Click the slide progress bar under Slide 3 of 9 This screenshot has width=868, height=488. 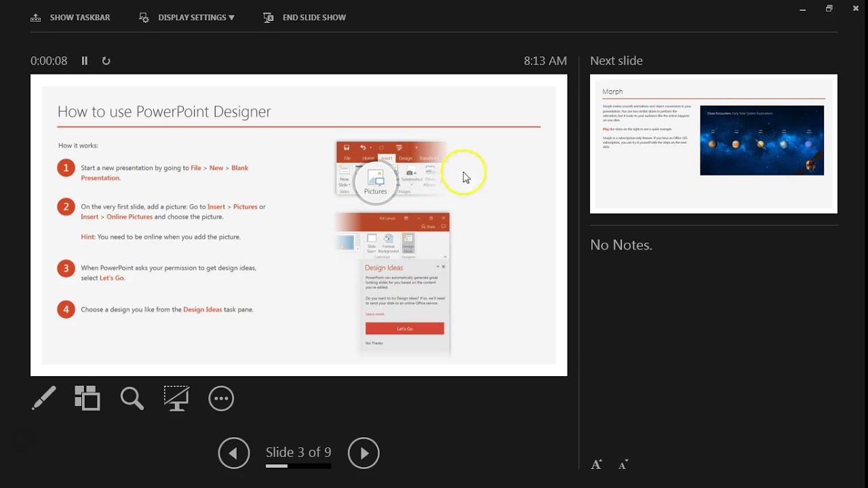coord(298,466)
